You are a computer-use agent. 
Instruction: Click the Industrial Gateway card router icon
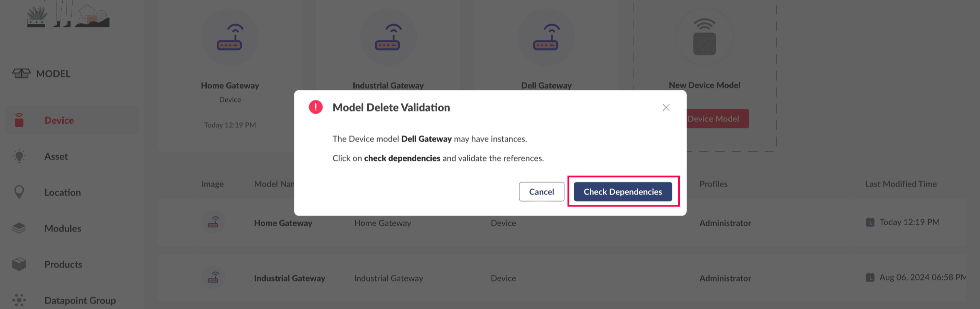(388, 37)
